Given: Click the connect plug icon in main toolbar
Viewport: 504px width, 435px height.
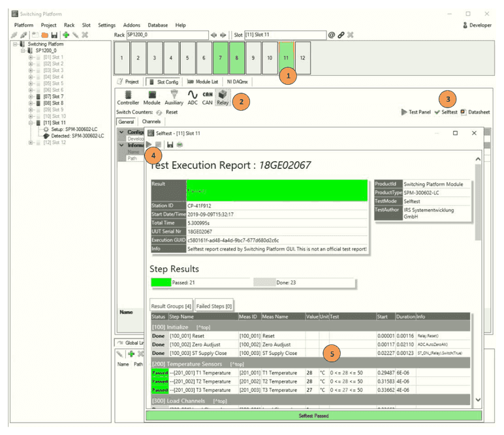Looking at the screenshot, I should tap(14, 35).
